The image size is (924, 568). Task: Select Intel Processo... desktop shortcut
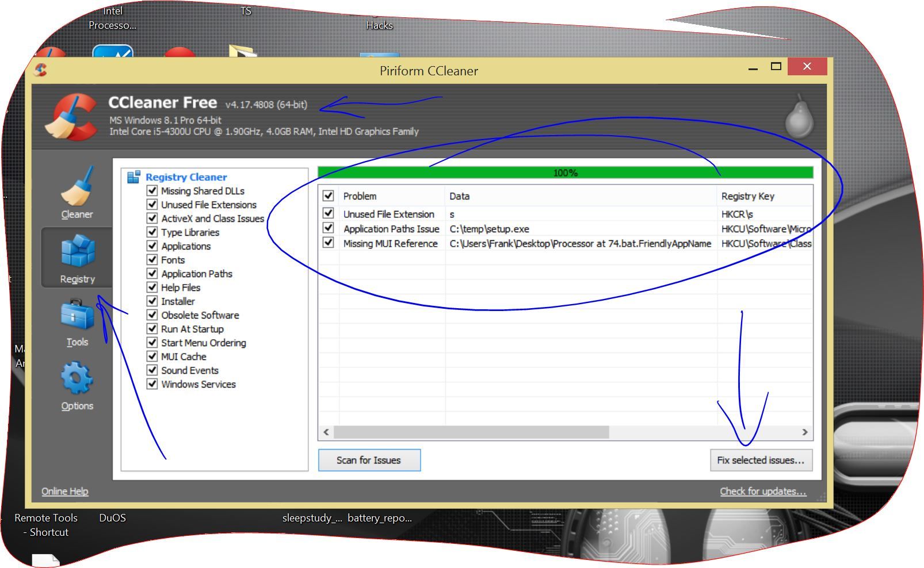(x=112, y=18)
